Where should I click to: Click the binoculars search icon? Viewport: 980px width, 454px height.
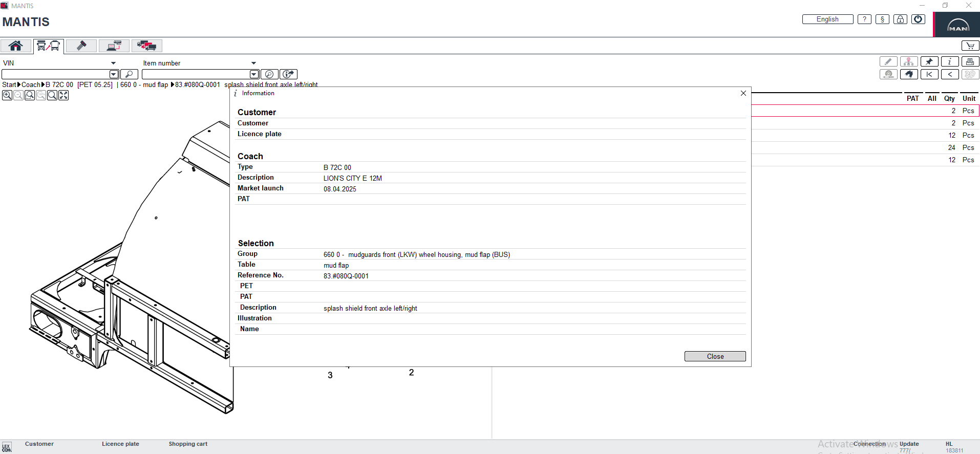[909, 74]
